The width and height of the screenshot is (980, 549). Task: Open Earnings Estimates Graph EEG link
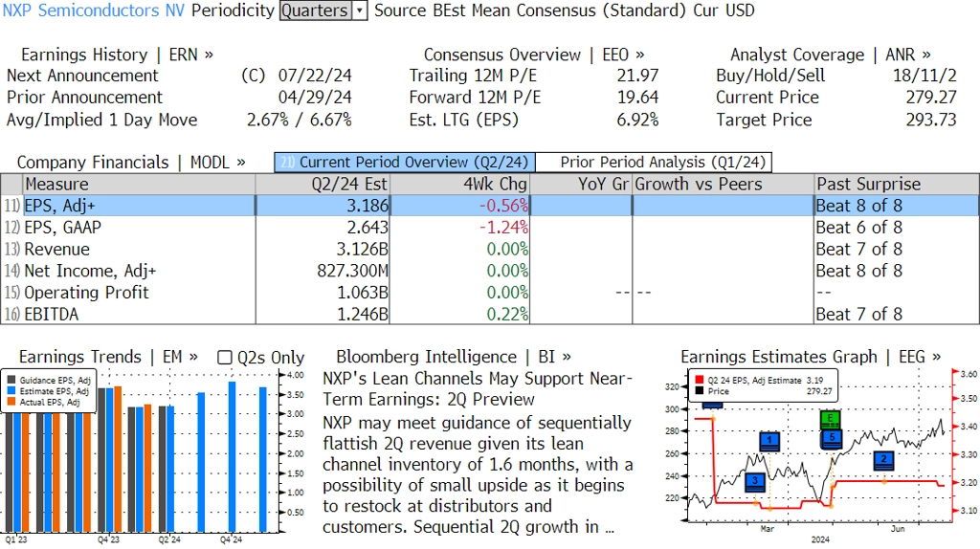[x=811, y=357]
